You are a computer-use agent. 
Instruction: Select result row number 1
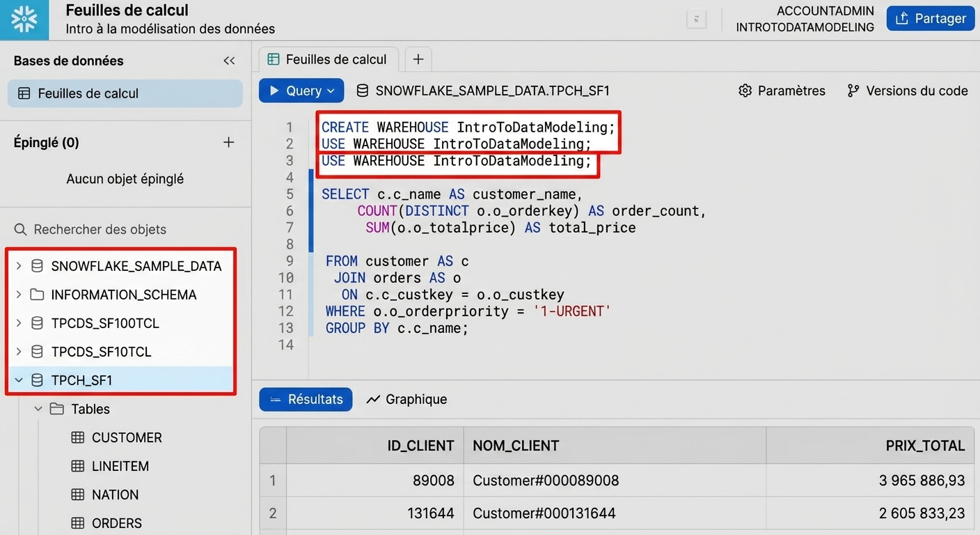coord(273,481)
